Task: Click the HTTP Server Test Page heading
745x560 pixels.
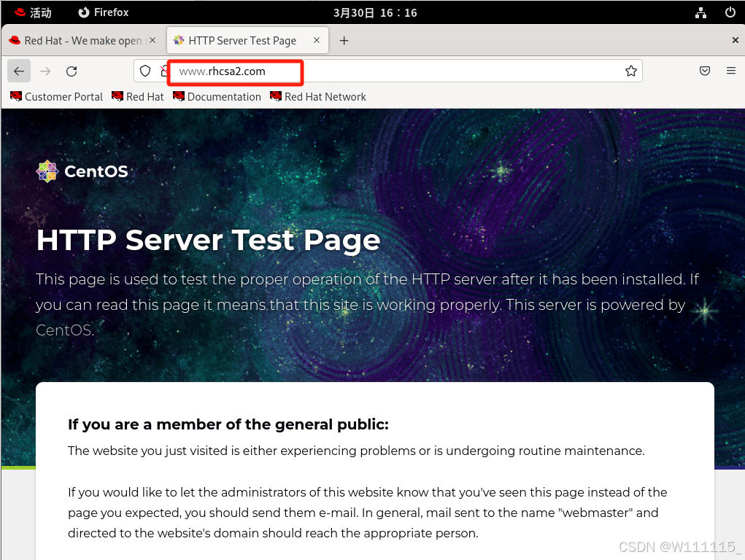Action: pos(208,240)
